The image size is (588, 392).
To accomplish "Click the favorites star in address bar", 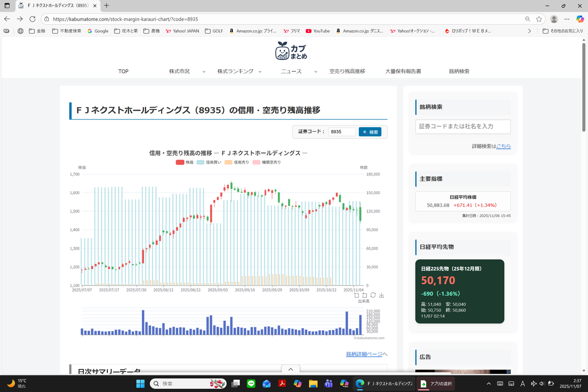I will [x=538, y=19].
